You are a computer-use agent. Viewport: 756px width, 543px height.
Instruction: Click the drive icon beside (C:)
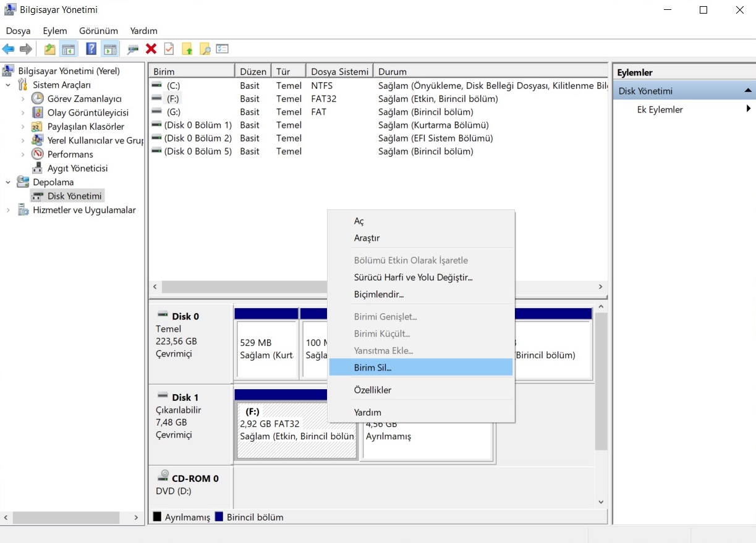point(157,85)
